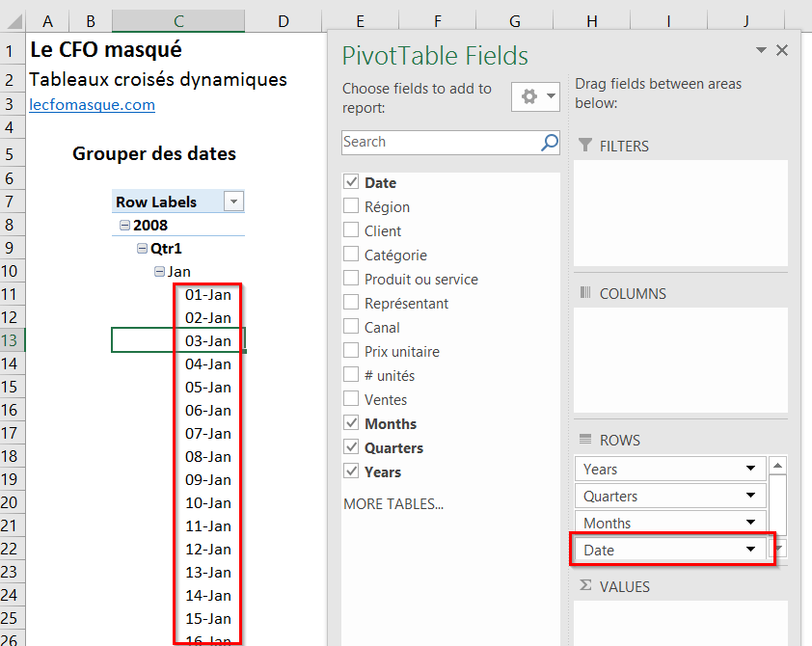Click MORE TABLES... link
The image size is (812, 646).
(x=392, y=503)
